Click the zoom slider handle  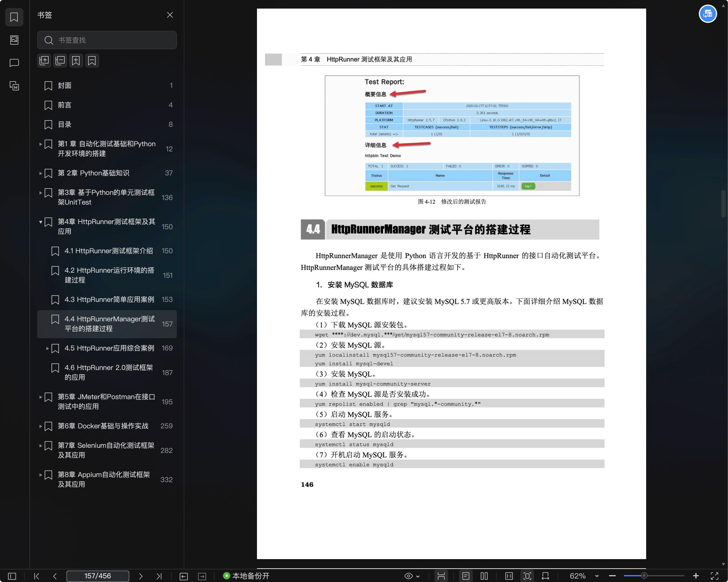pyautogui.click(x=644, y=576)
